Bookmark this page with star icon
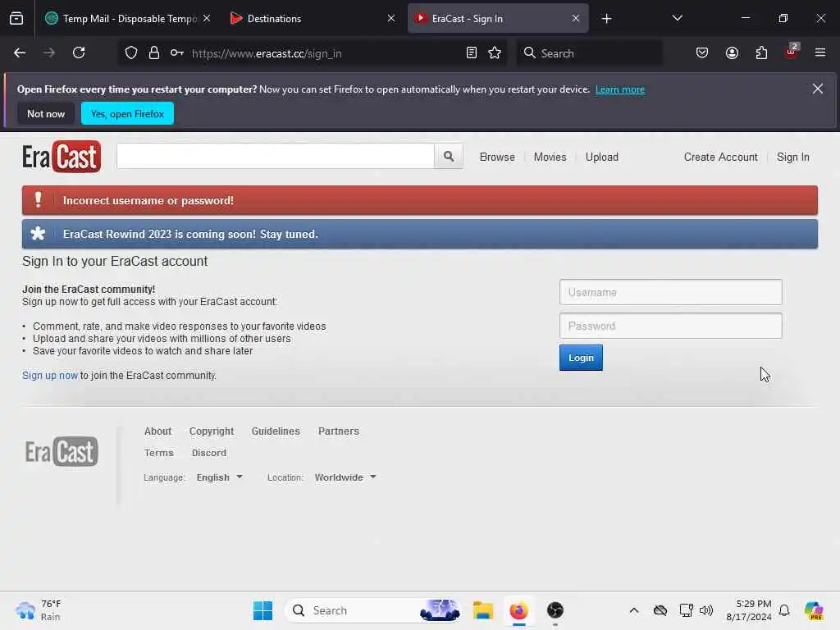 click(x=495, y=53)
